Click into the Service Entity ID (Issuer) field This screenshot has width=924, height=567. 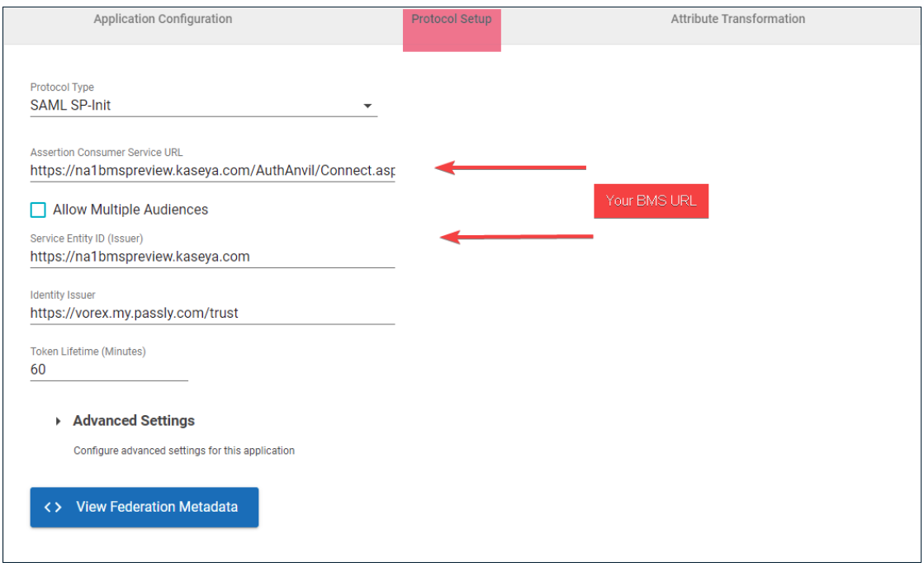(212, 257)
